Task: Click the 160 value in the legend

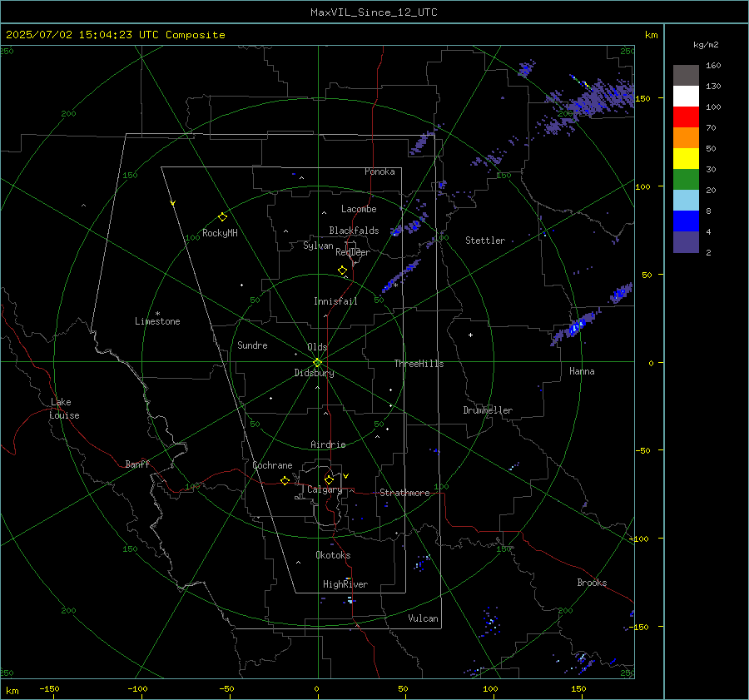Action: click(713, 66)
